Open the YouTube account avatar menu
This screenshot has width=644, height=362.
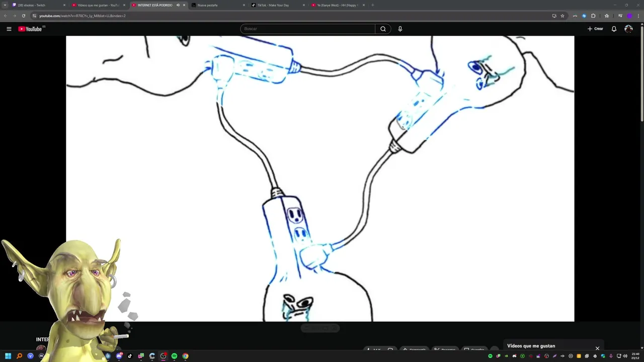[x=628, y=29]
